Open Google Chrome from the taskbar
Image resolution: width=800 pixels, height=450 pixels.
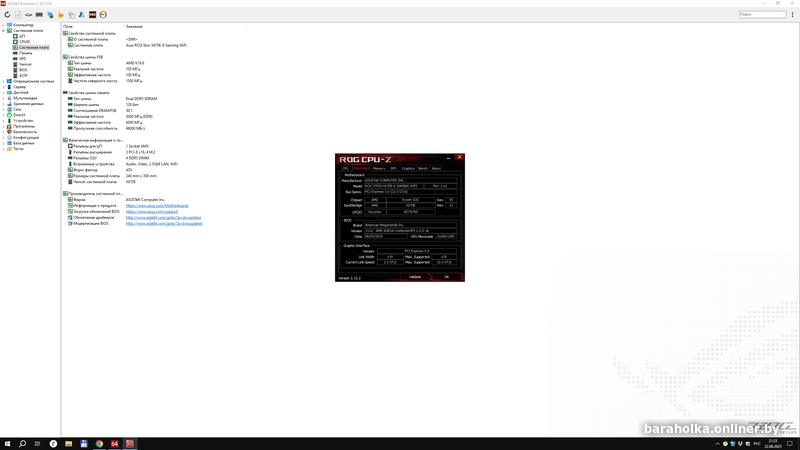[x=99, y=444]
